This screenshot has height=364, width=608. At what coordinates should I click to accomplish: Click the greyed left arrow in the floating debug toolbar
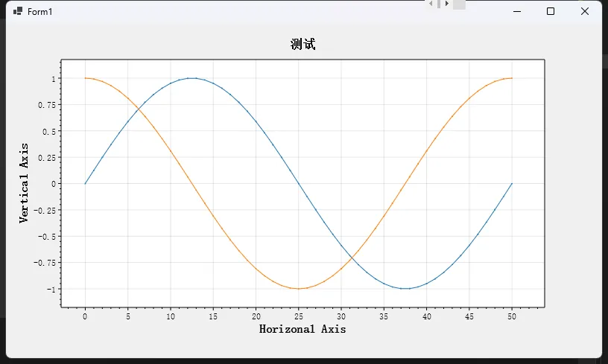pyautogui.click(x=431, y=4)
